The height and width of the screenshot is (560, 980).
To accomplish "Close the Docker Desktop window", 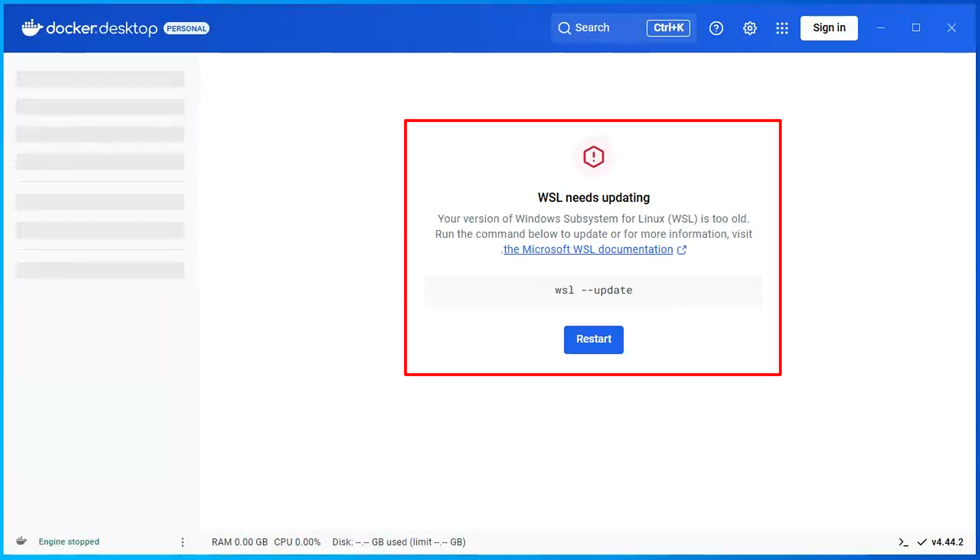I will click(952, 28).
